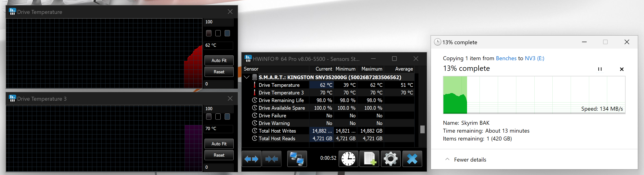Click the clock icon in copy dialog title bar
The width and height of the screenshot is (644, 175).
[437, 42]
